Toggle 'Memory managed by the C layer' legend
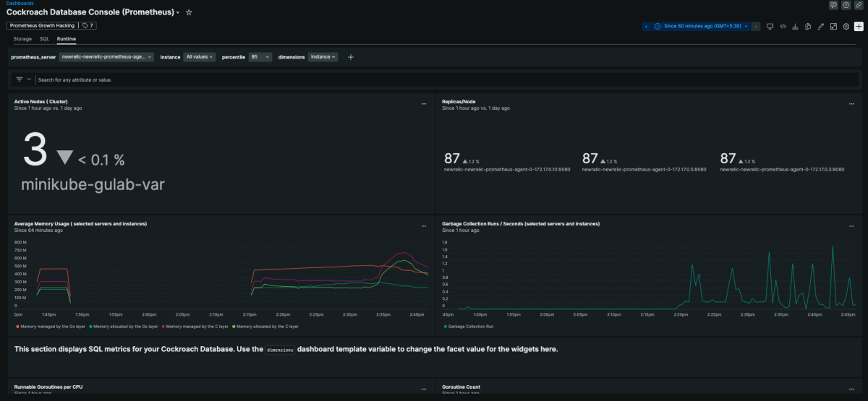The width and height of the screenshot is (868, 401). (x=196, y=327)
